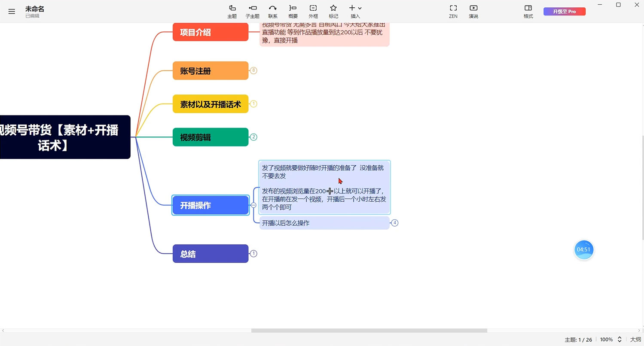Expand the 账号注册 node with 8 children
The width and height of the screenshot is (644, 346).
pyautogui.click(x=253, y=70)
